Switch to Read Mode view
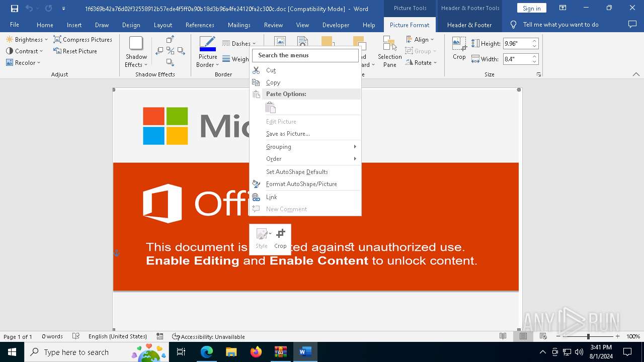Image resolution: width=644 pixels, height=362 pixels. [x=503, y=336]
